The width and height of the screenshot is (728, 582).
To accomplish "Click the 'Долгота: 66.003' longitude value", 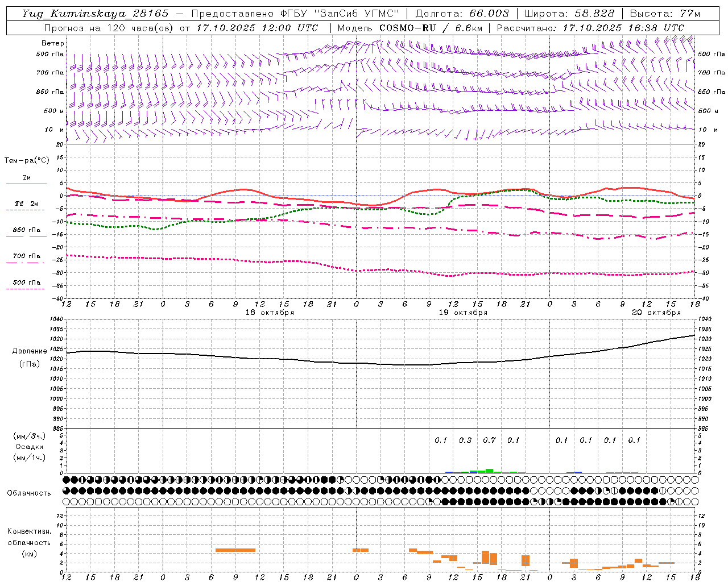I will point(462,14).
